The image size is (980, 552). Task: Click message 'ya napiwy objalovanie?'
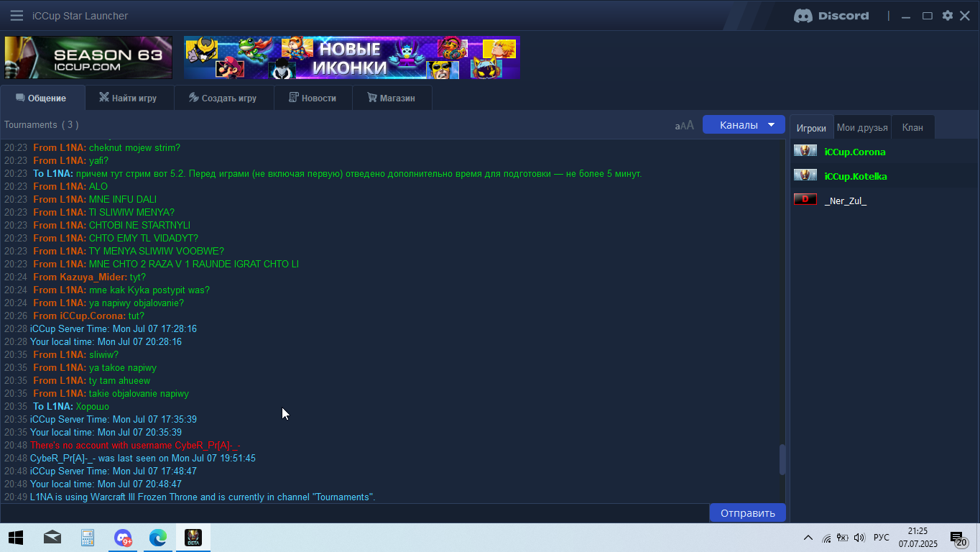click(x=137, y=303)
